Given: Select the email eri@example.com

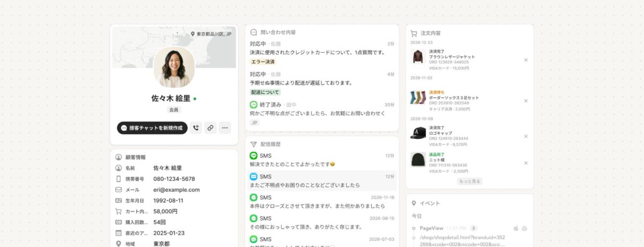Looking at the screenshot, I should [177, 190].
